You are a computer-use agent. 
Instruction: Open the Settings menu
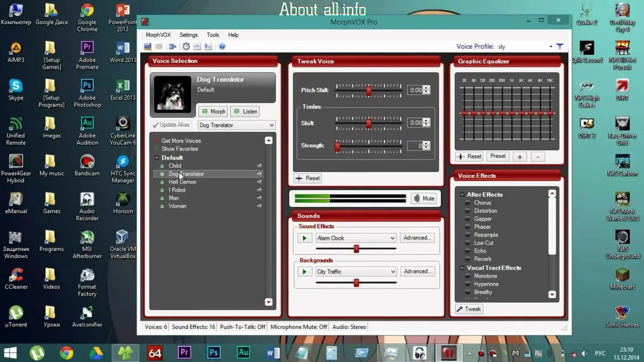(189, 35)
